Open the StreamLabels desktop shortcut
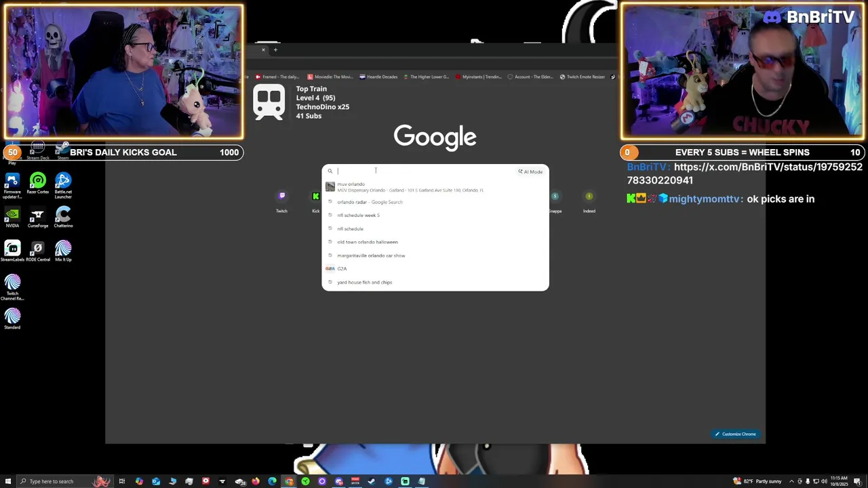 (12, 252)
